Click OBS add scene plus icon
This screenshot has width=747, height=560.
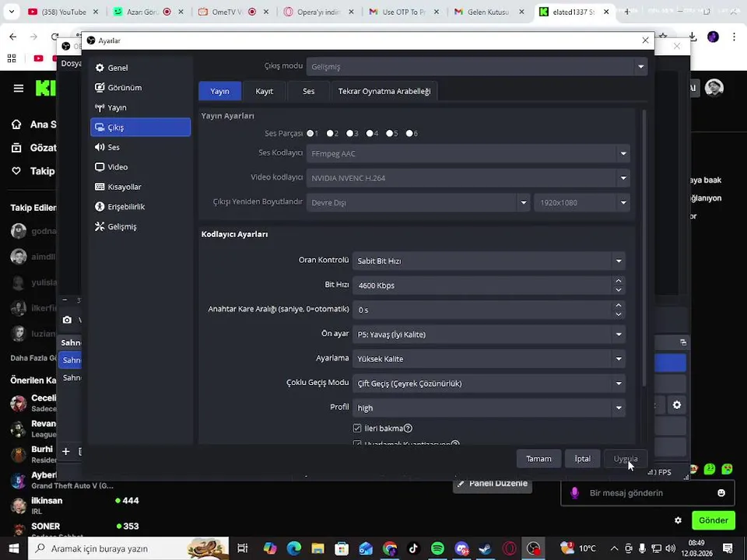click(65, 451)
